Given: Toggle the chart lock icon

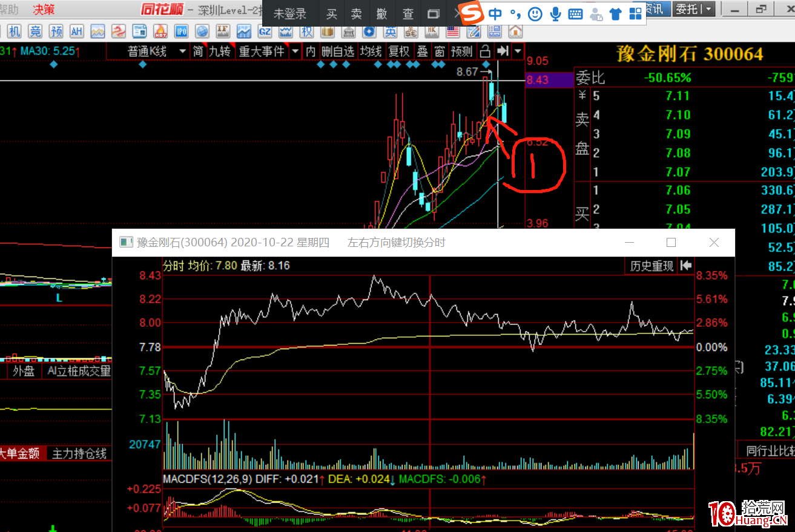Looking at the screenshot, I should [485, 51].
